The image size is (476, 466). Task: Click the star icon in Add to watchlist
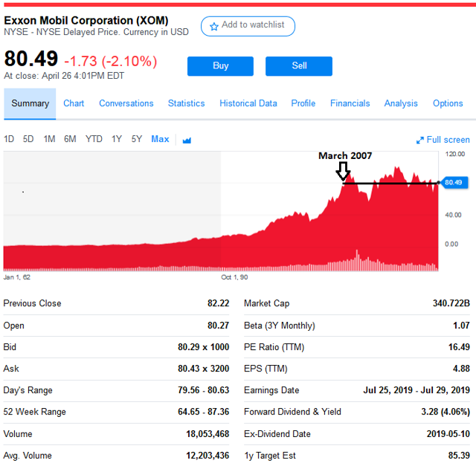click(214, 27)
